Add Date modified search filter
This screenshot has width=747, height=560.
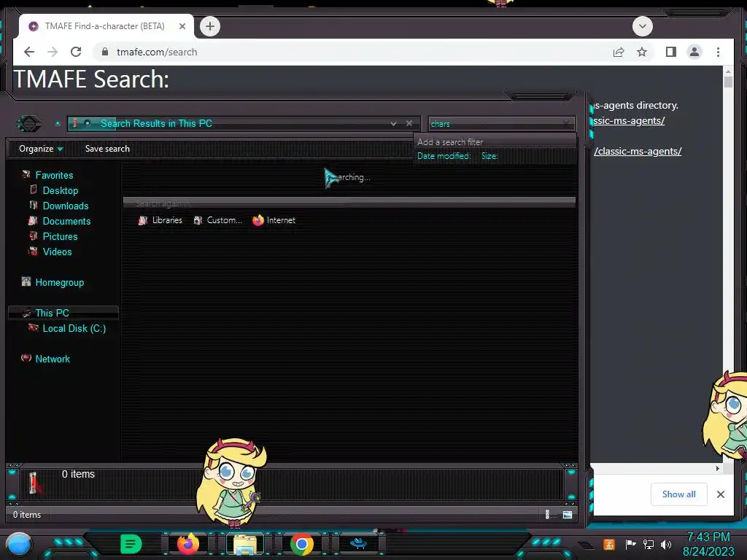pos(444,156)
